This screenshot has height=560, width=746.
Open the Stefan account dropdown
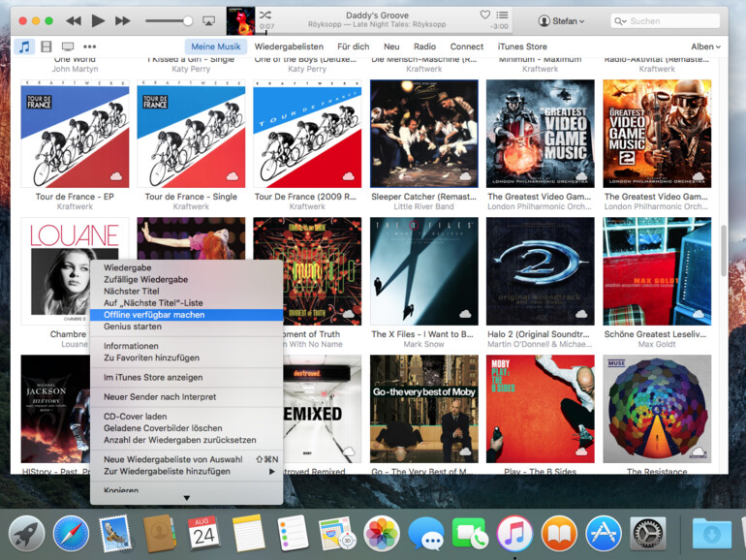pyautogui.click(x=561, y=21)
